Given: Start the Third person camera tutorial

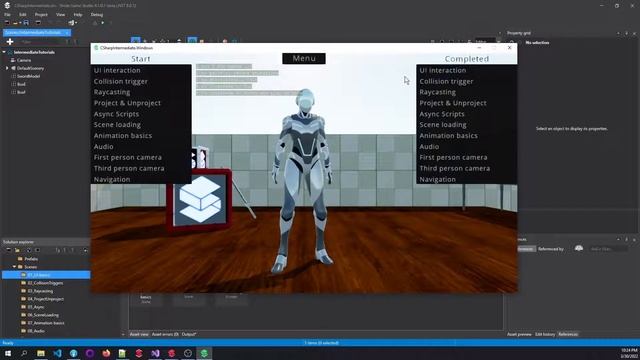Looking at the screenshot, I should click(129, 168).
